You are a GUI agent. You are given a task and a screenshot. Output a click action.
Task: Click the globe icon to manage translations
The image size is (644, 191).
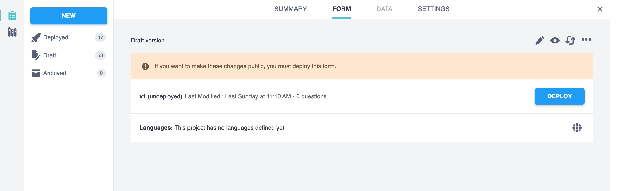tap(577, 128)
